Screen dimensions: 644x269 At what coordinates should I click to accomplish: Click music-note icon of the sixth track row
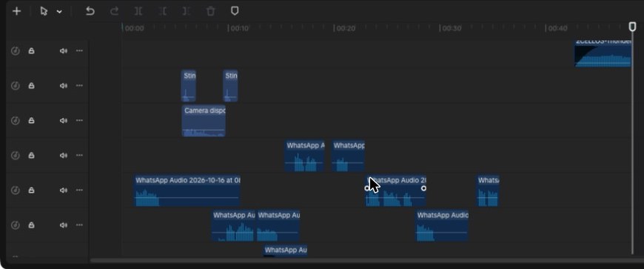pos(16,225)
